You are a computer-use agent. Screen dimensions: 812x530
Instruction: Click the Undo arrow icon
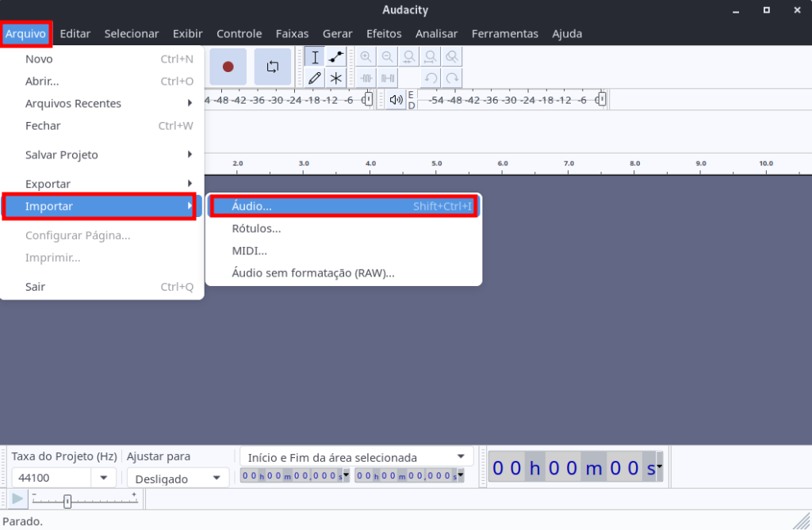[x=431, y=78]
